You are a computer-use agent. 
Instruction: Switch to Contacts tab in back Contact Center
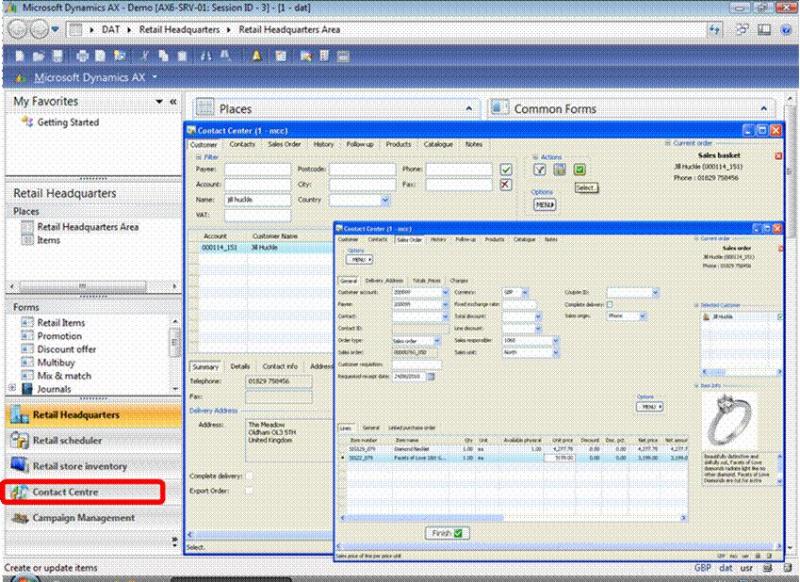pyautogui.click(x=242, y=144)
